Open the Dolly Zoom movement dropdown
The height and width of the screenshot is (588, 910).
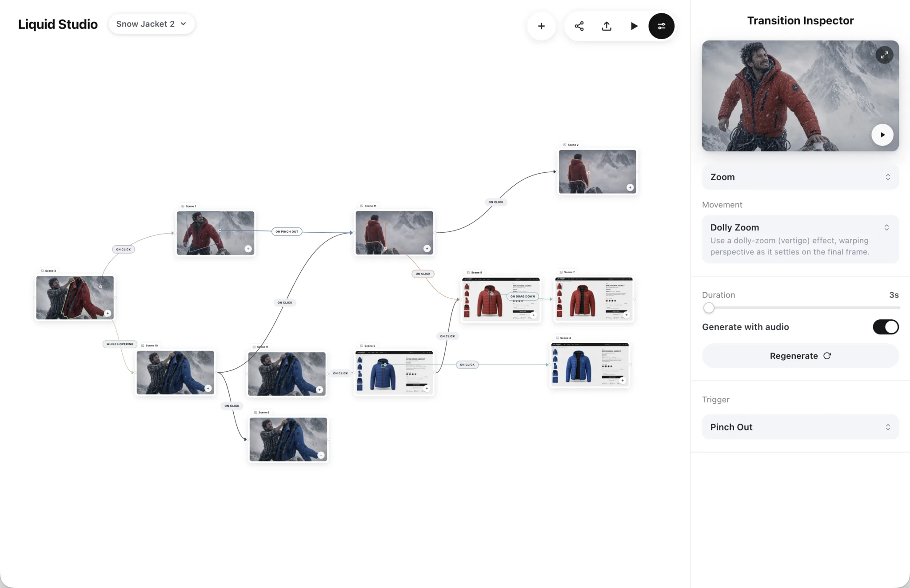click(800, 239)
